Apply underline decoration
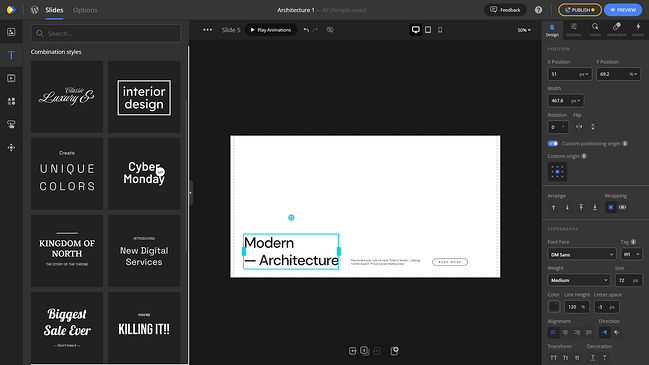Screen dimensions: 649x365 click(593, 358)
